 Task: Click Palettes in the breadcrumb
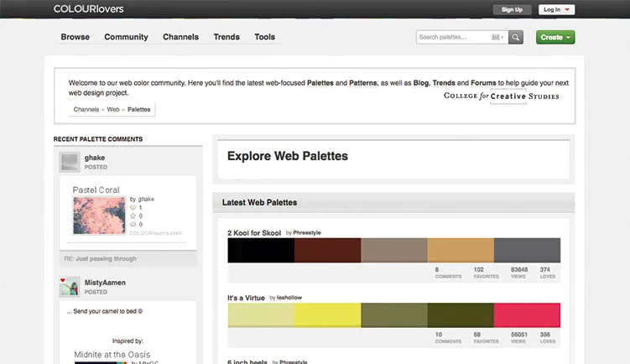tap(138, 109)
